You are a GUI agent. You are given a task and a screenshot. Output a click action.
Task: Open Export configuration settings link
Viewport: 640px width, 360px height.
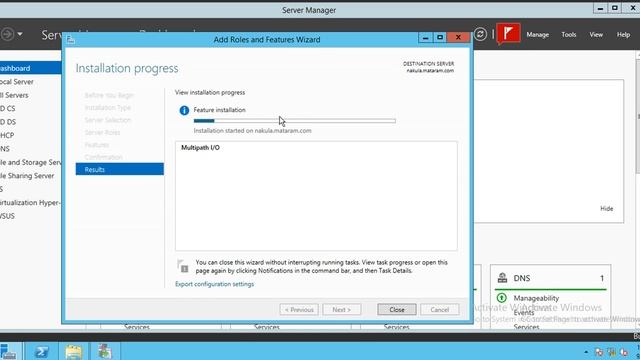pyautogui.click(x=214, y=284)
